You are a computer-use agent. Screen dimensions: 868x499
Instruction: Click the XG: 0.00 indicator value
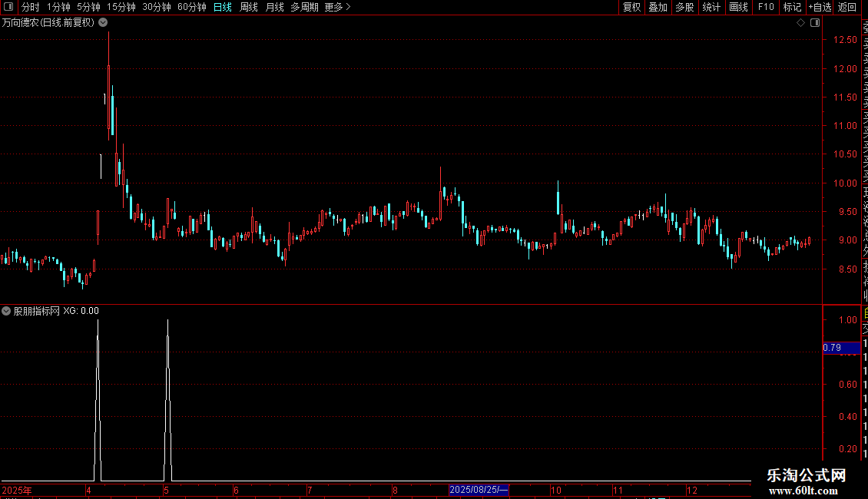pos(81,311)
